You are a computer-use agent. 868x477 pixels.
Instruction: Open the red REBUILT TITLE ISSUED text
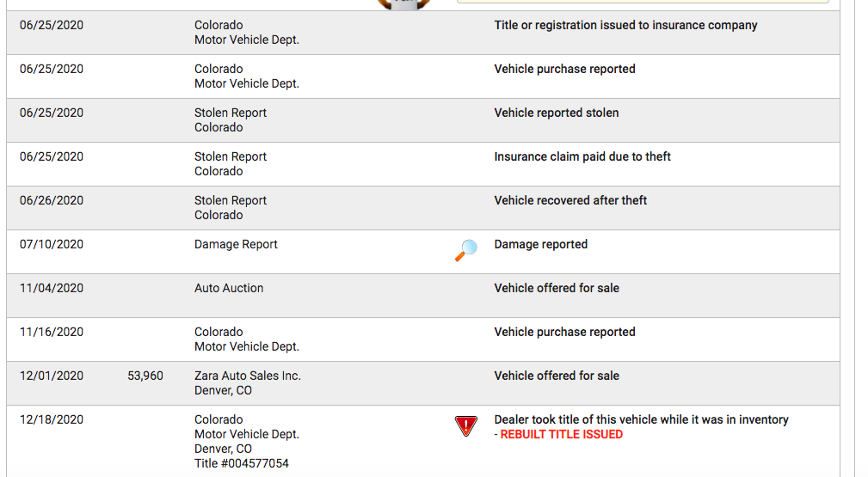562,434
